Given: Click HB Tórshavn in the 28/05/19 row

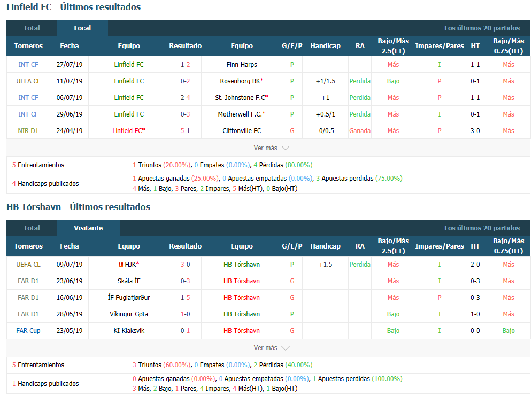Looking at the screenshot, I should pos(242,314).
